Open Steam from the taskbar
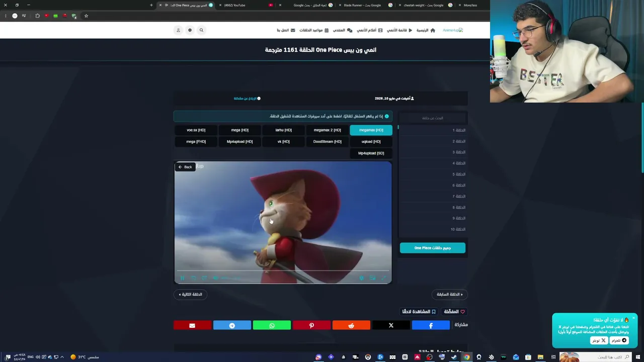The height and width of the screenshot is (362, 644). coord(454,357)
